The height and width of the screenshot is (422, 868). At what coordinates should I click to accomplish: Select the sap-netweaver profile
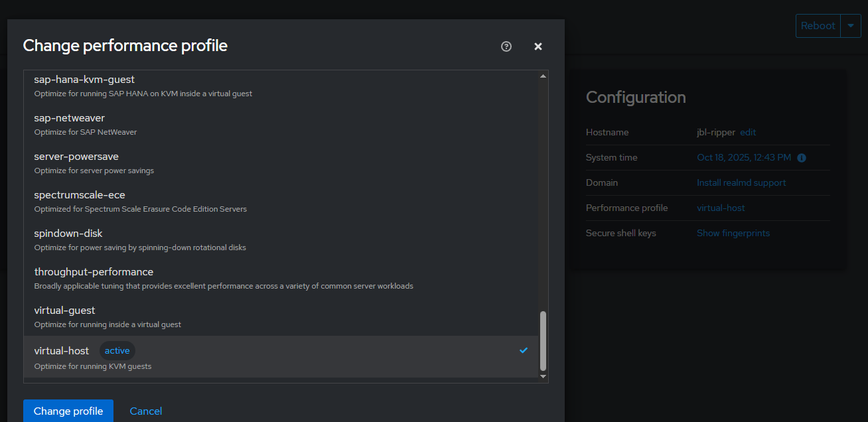pyautogui.click(x=70, y=124)
